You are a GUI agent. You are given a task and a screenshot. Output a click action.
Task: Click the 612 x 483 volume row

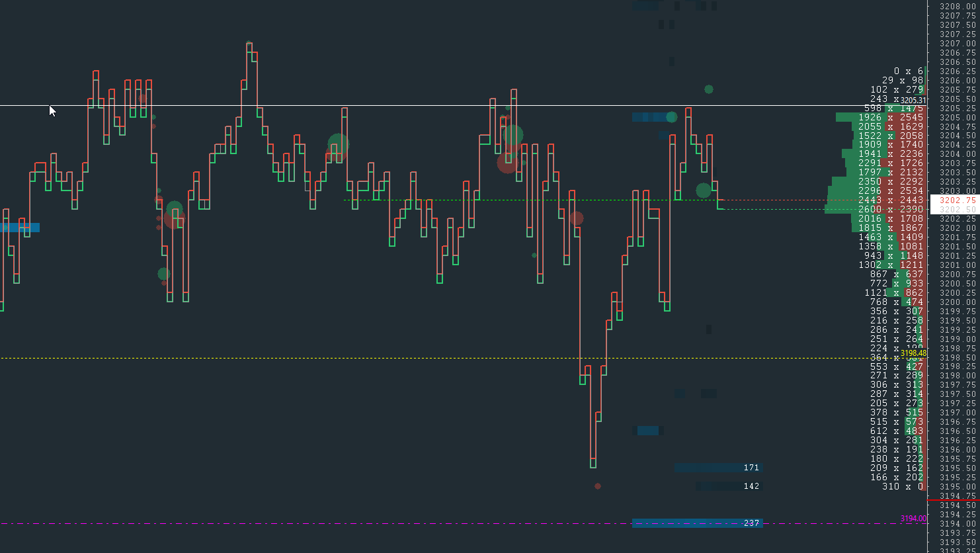[897, 431]
